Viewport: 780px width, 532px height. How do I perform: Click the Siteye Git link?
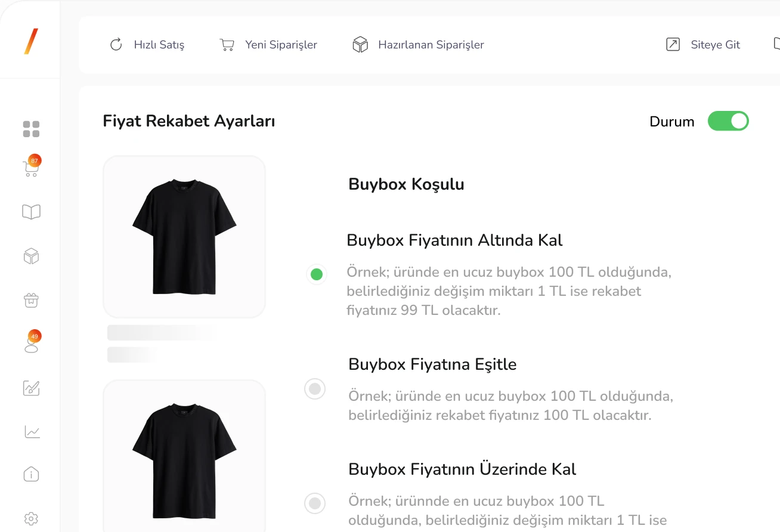(703, 45)
